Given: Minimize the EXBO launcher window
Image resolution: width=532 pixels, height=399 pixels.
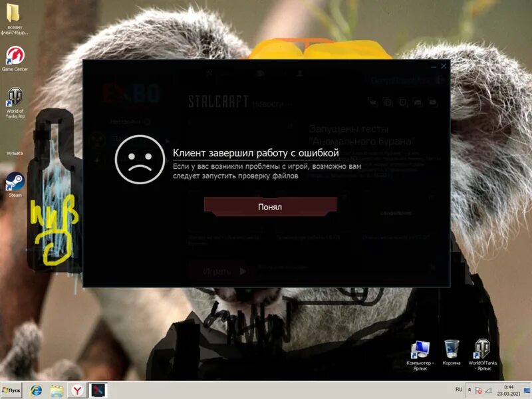Looking at the screenshot, I should click(x=434, y=67).
